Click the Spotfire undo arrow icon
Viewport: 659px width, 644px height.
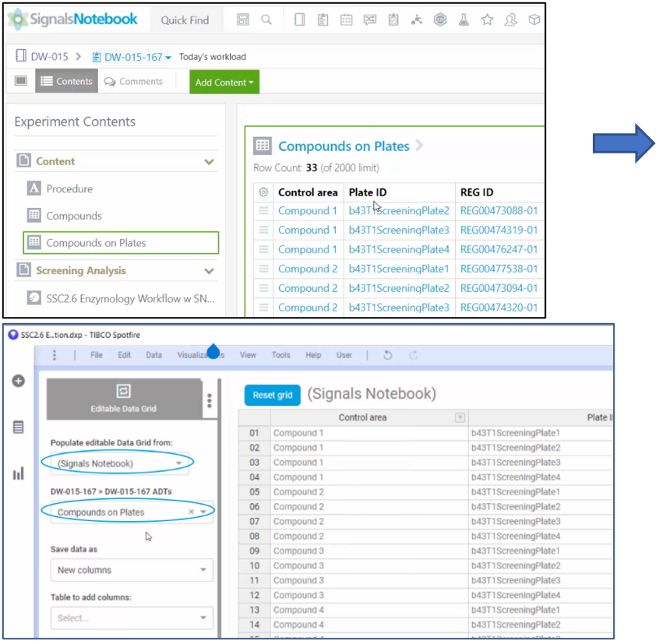[x=387, y=355]
